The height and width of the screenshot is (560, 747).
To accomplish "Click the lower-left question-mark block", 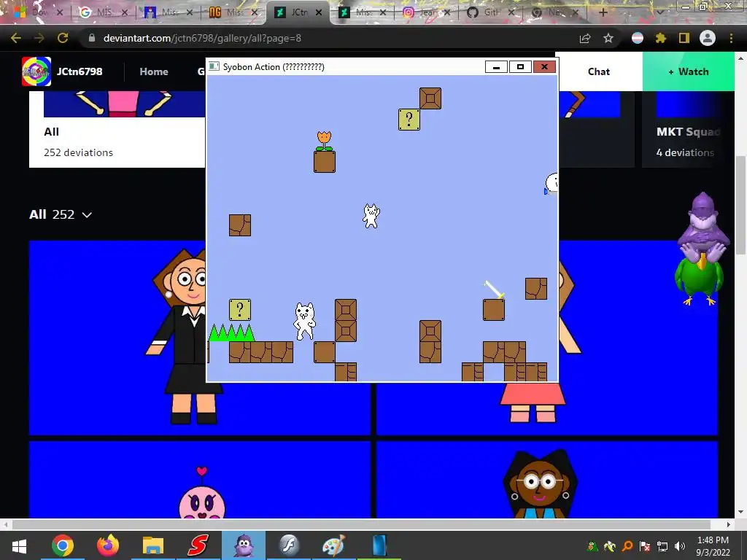I will (240, 310).
